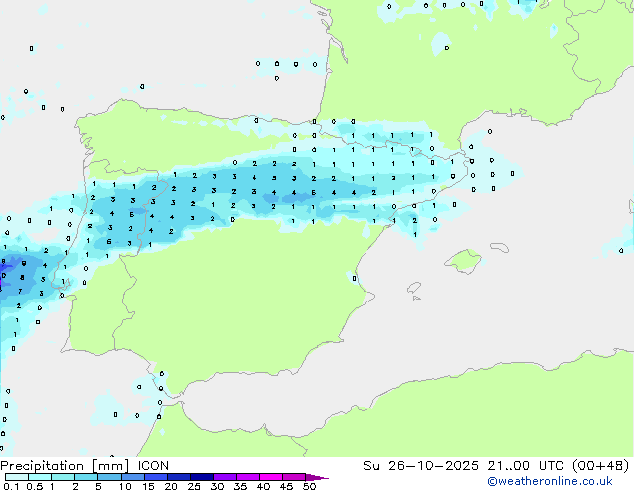Pick the 1–2 mm legend swatch
Viewport: 634px width, 490px height.
pyautogui.click(x=63, y=477)
